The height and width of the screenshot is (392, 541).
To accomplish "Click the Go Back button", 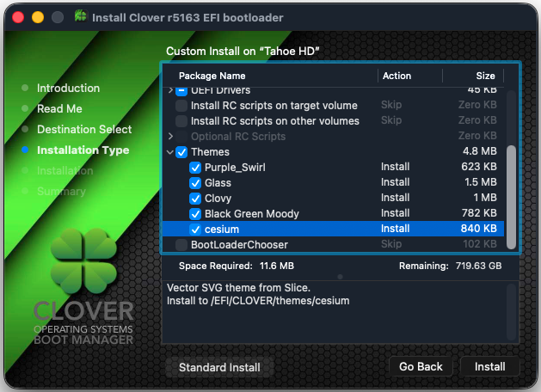I will point(421,366).
